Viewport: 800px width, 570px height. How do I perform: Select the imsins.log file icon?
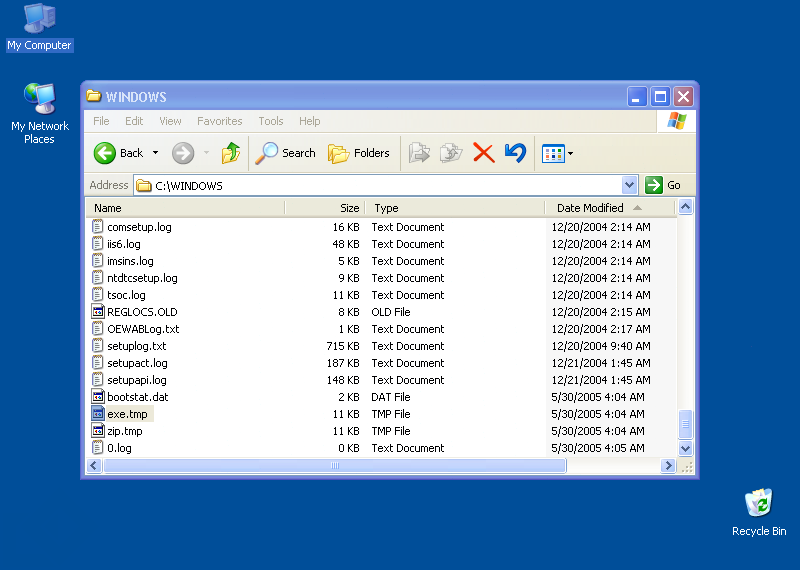pyautogui.click(x=97, y=261)
